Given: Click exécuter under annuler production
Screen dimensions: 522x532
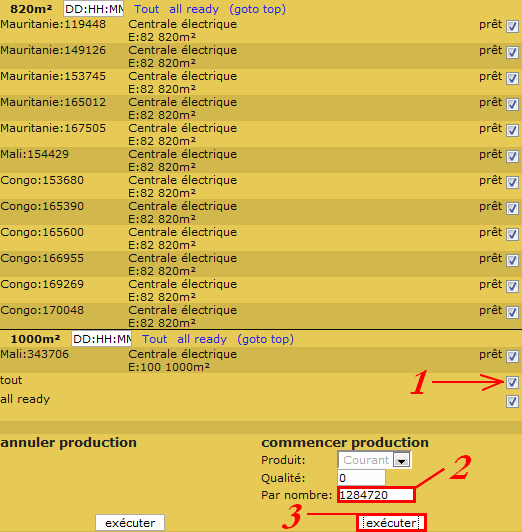Looking at the screenshot, I should pos(130,523).
